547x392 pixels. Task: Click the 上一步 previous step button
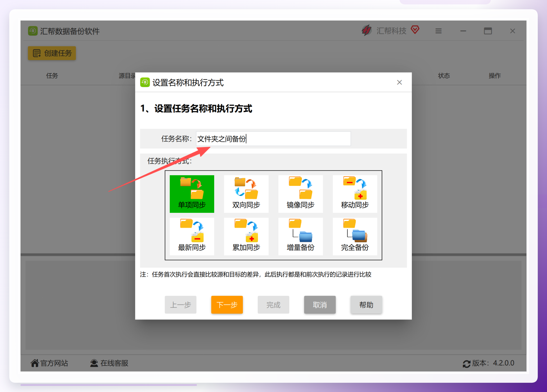(180, 305)
